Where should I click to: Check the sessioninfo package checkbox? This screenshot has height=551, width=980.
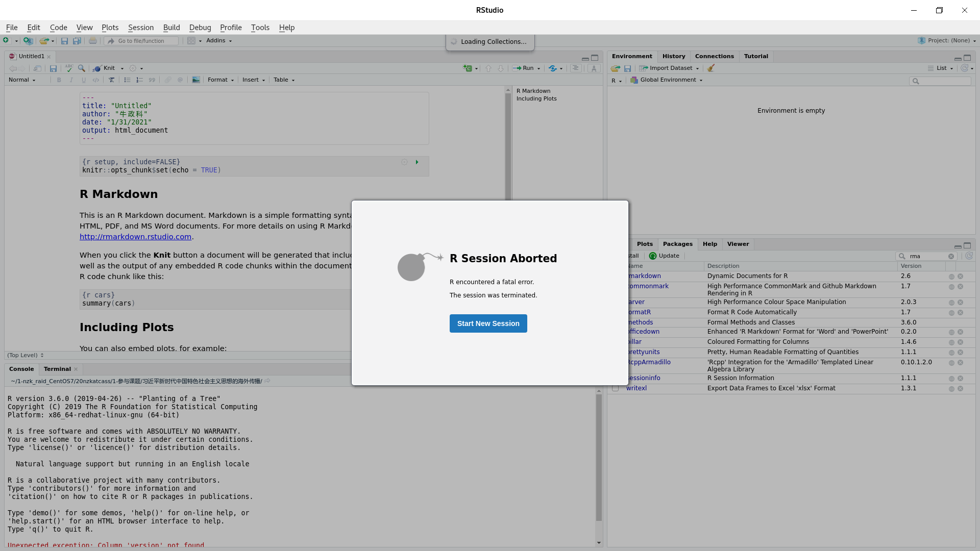tap(616, 378)
